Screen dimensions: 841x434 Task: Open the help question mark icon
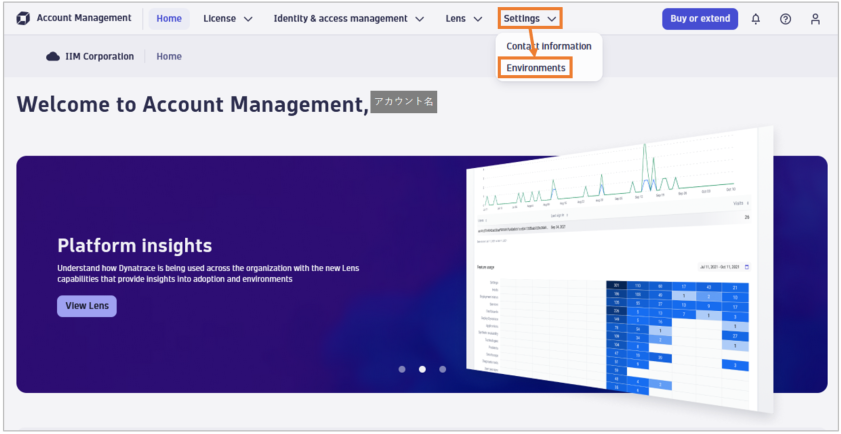coord(785,19)
